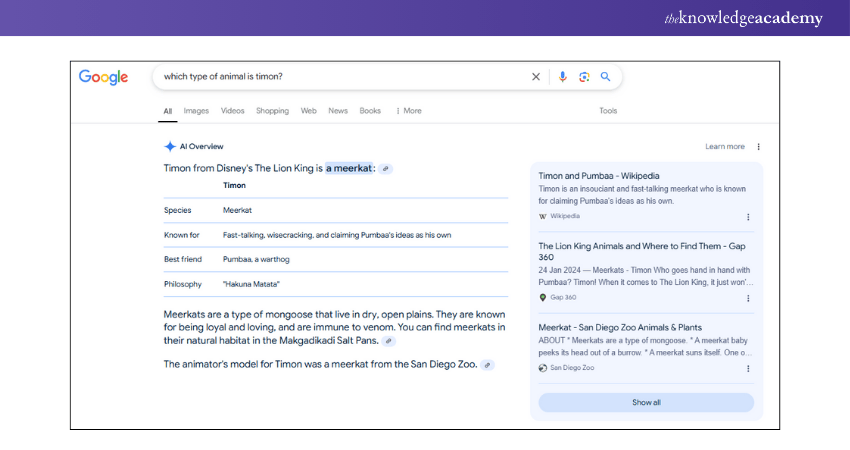Click the Gap 360 favicon
850x450 pixels.
tap(543, 298)
